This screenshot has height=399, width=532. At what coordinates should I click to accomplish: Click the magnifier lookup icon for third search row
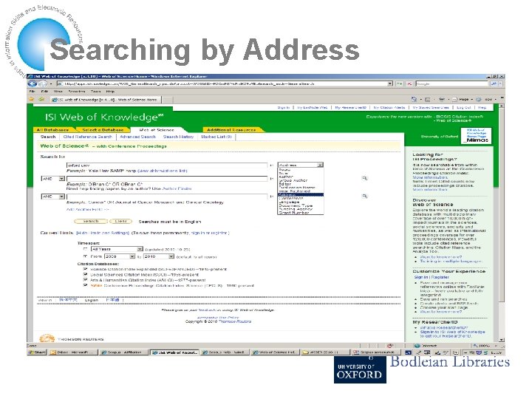tap(365, 196)
